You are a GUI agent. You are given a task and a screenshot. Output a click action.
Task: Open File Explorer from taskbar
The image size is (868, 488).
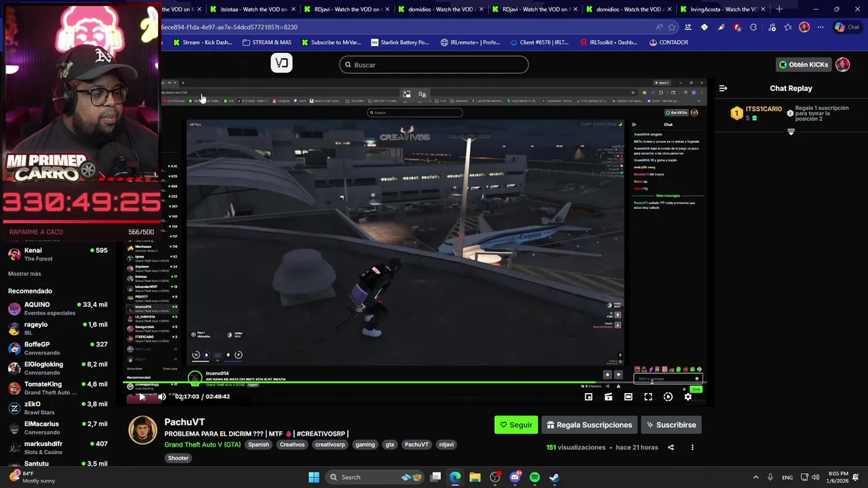(x=475, y=477)
